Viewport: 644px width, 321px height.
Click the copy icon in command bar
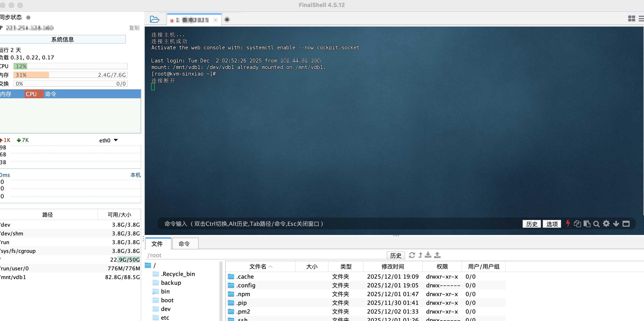click(577, 223)
